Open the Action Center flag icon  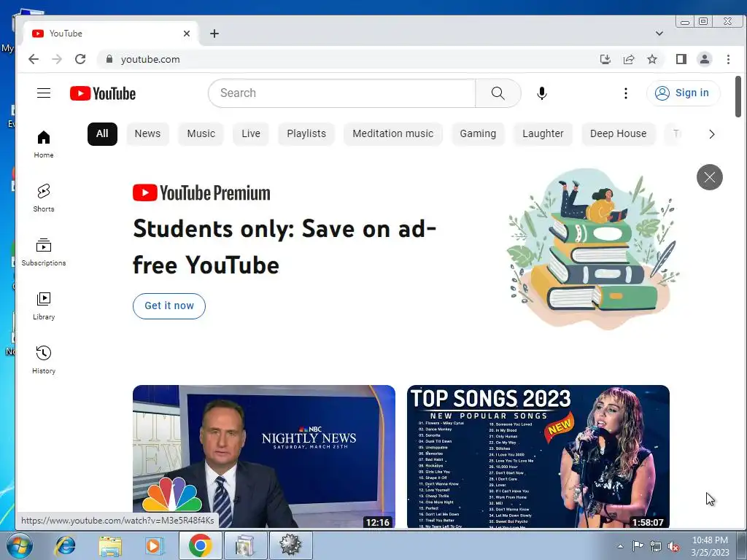(638, 546)
